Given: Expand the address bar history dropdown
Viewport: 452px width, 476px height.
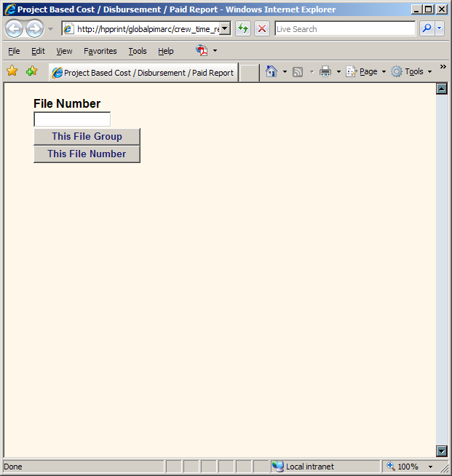Looking at the screenshot, I should click(x=225, y=29).
